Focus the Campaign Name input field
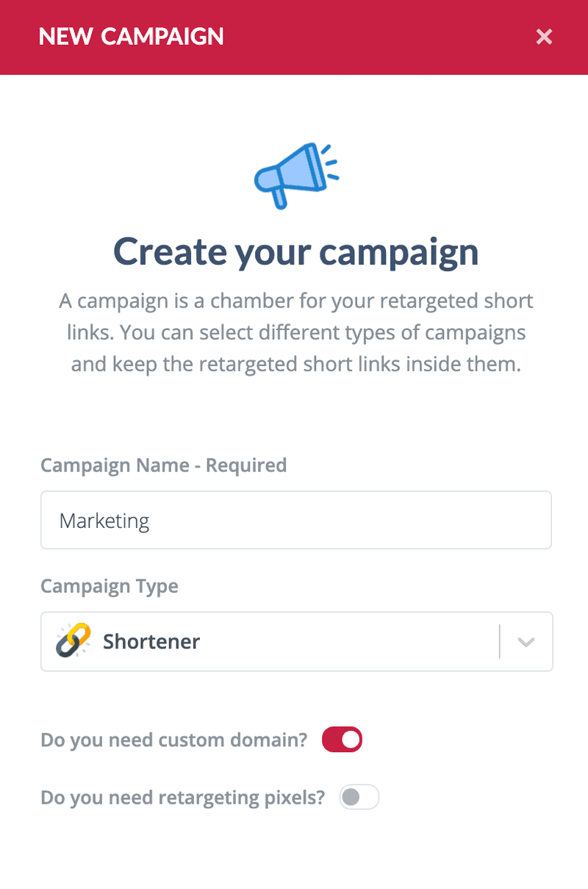 point(296,521)
